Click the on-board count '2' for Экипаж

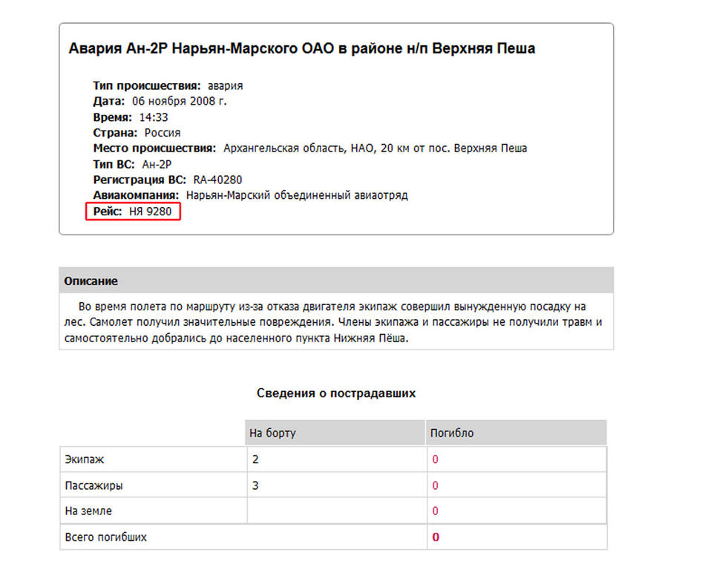(255, 459)
